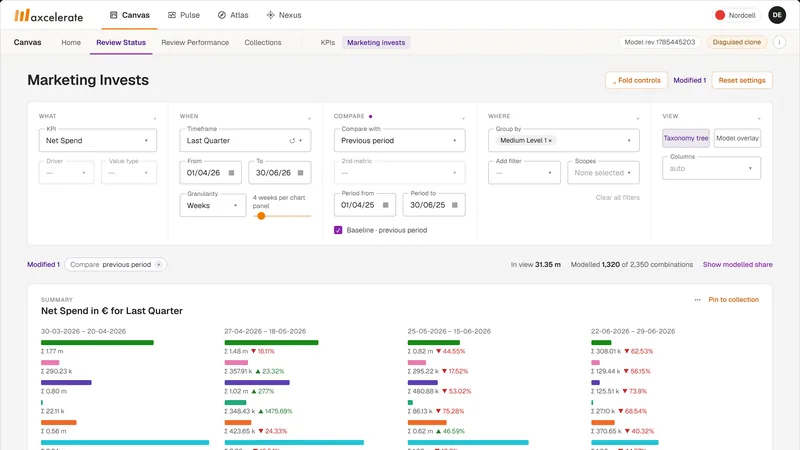Open the Granularity Weeks dropdown
Screen dimensions: 800x450
point(213,205)
